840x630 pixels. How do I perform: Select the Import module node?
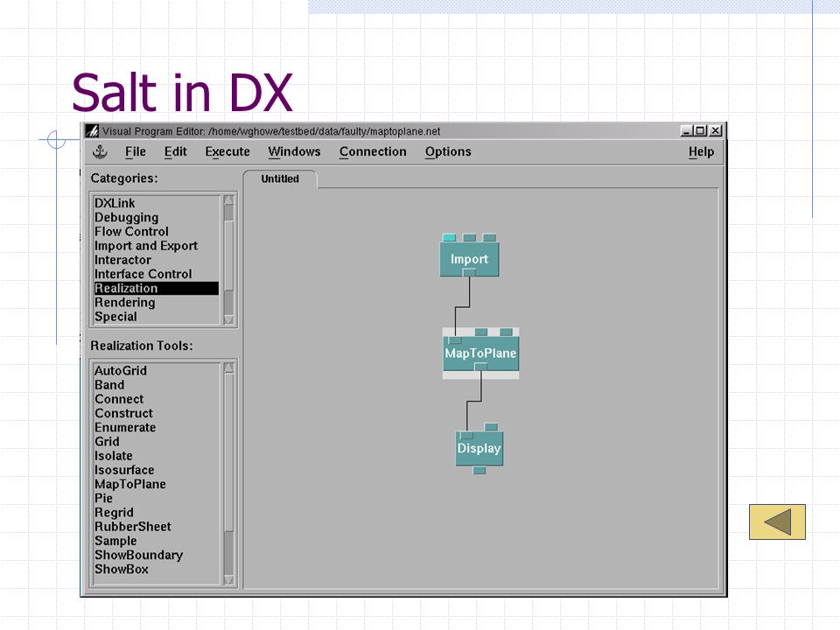[469, 259]
